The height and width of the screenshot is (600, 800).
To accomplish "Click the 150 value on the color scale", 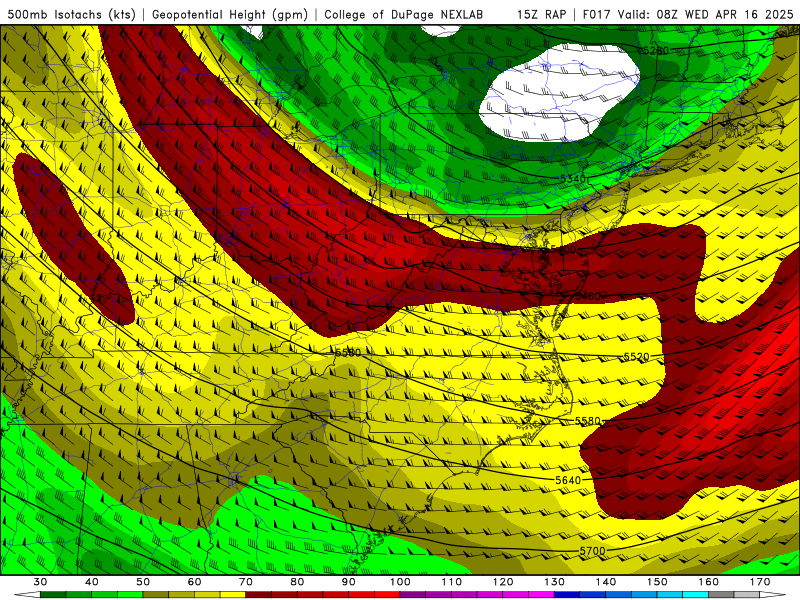I will click(658, 582).
